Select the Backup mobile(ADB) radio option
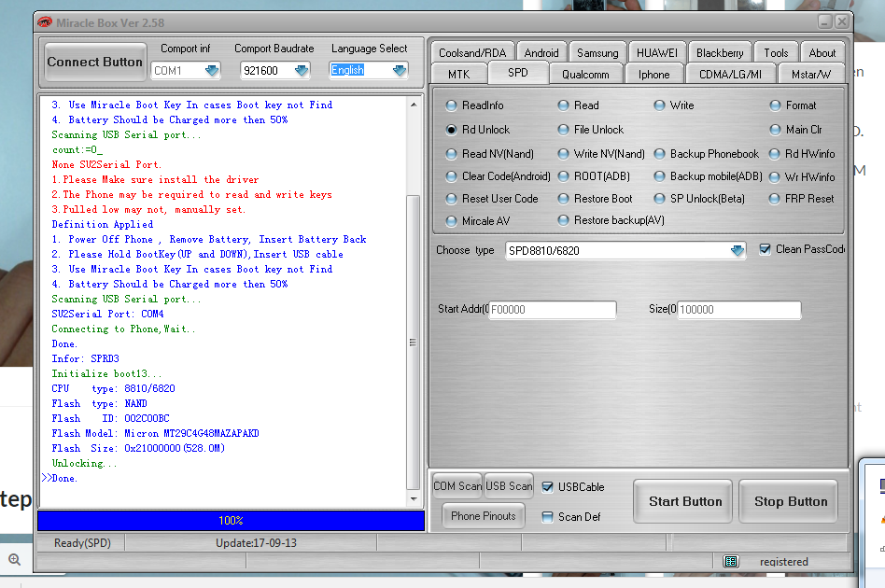 (708, 176)
